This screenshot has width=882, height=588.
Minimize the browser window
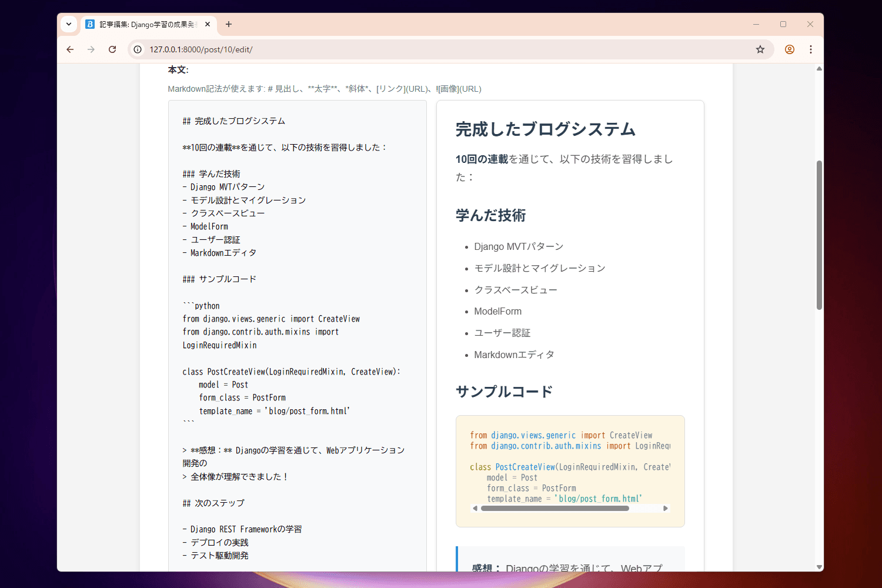click(756, 24)
